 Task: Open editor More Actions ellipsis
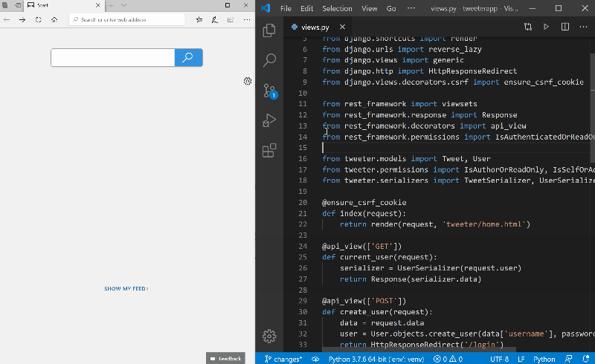pyautogui.click(x=583, y=27)
